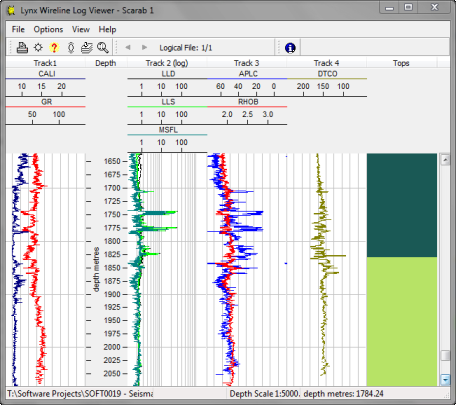Screen dimensions: 456x405
Task: Click the Logical File: 1/1 label
Action: pos(186,48)
